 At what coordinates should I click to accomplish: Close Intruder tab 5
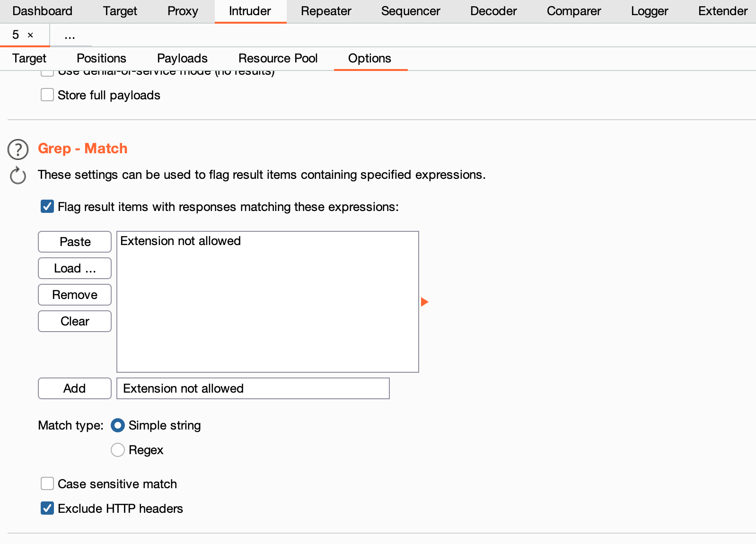30,35
